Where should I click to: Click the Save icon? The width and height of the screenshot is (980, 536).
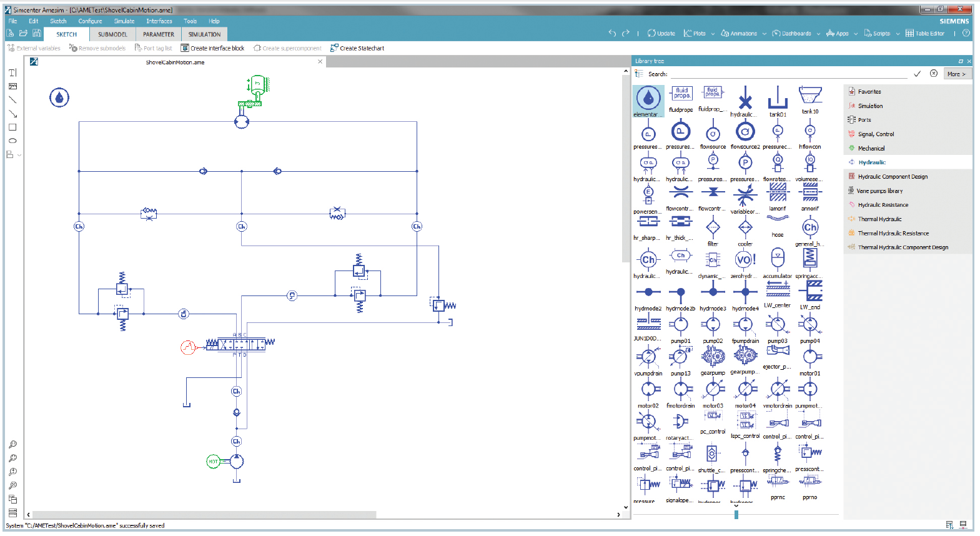tap(37, 33)
